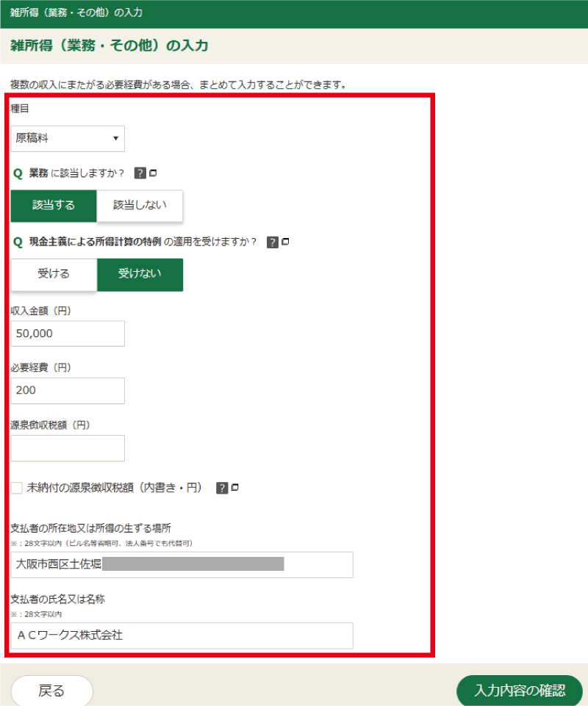Click the 入力内容の確認 button
Viewport: 588px width, 706px height.
519,691
